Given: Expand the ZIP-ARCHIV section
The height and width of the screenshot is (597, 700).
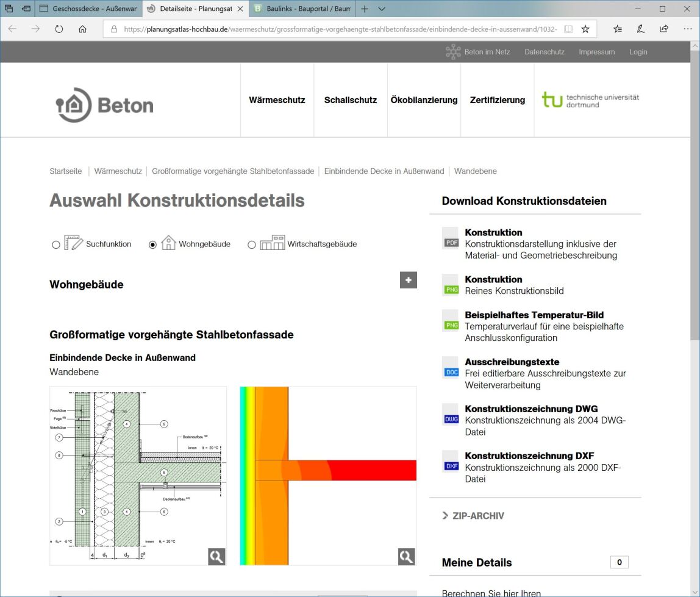Looking at the screenshot, I should coord(473,516).
